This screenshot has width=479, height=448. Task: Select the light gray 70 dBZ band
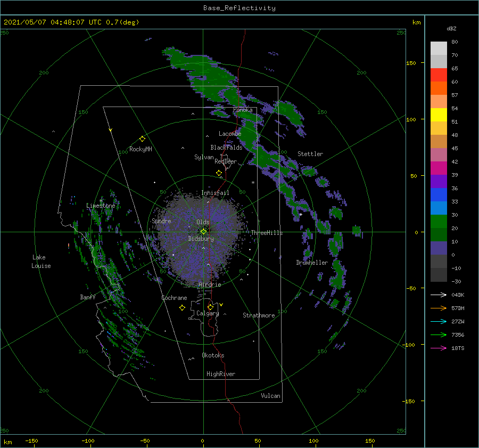point(439,48)
